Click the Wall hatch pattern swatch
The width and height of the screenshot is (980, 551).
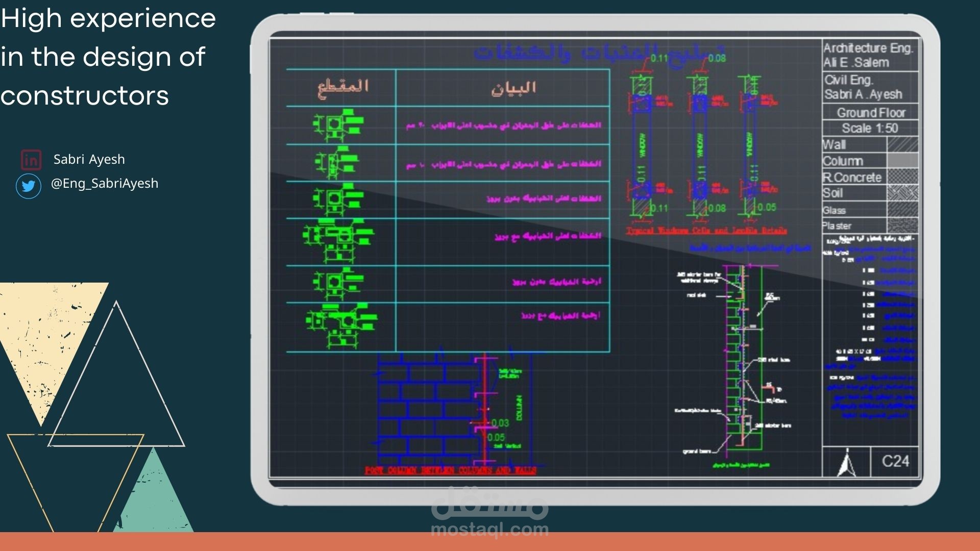[902, 145]
